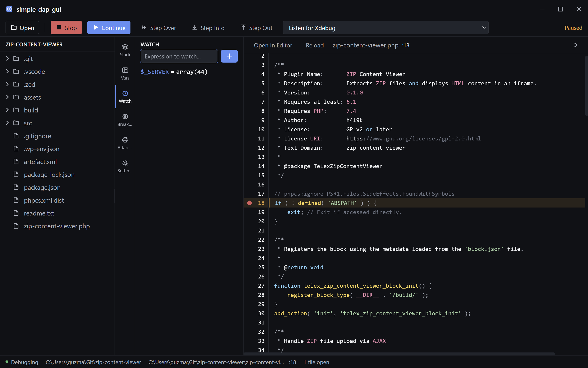Screen dimensions: 588x368
Task: Click the ZIP-CONTENT-VIEWER project header
Action: tap(34, 45)
